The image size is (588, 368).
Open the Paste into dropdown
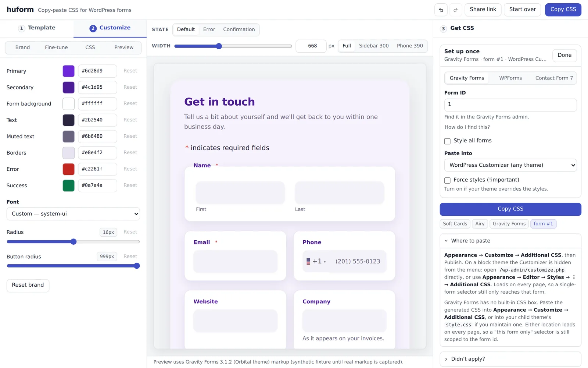pyautogui.click(x=510, y=165)
